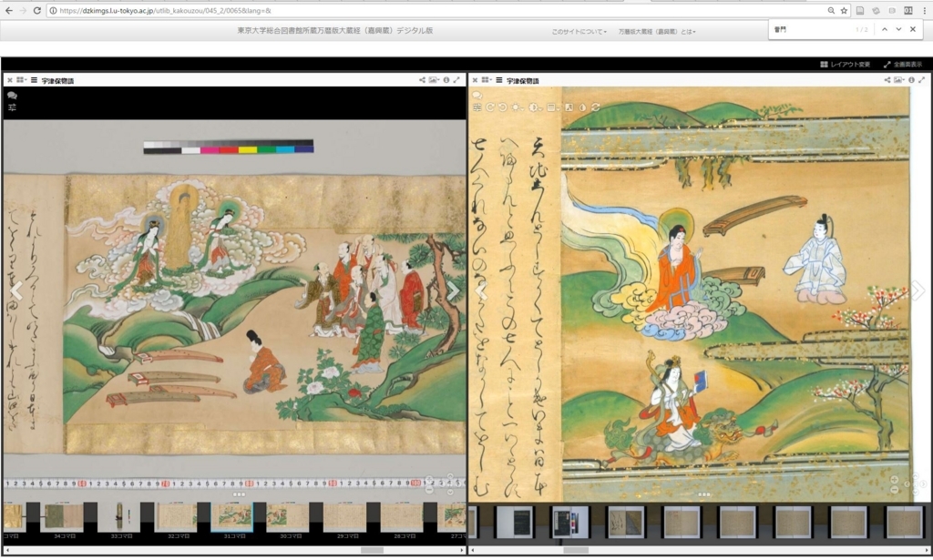Show object info in left viewer

coord(446,79)
